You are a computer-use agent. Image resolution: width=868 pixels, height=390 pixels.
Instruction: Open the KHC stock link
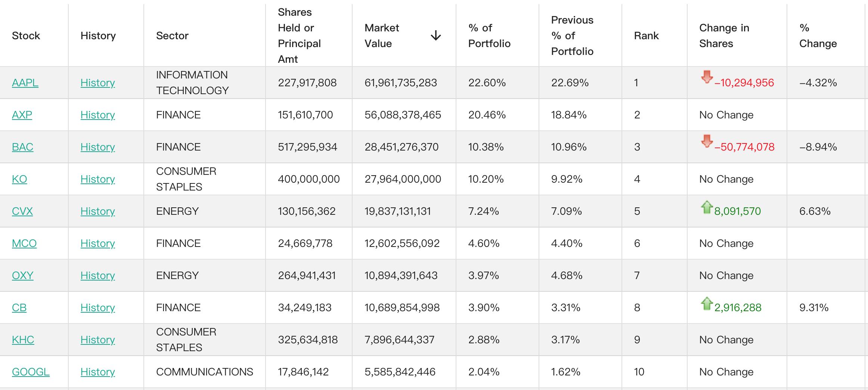pyautogui.click(x=23, y=340)
